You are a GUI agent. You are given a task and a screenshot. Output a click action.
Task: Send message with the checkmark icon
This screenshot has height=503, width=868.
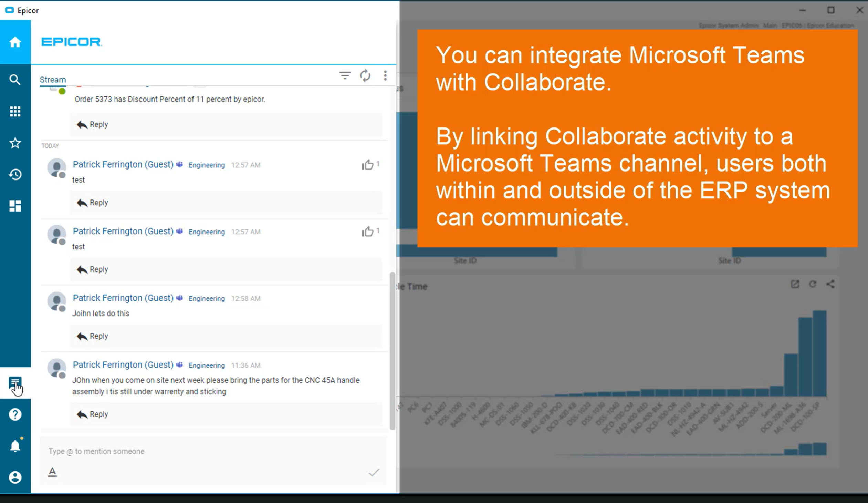(374, 472)
